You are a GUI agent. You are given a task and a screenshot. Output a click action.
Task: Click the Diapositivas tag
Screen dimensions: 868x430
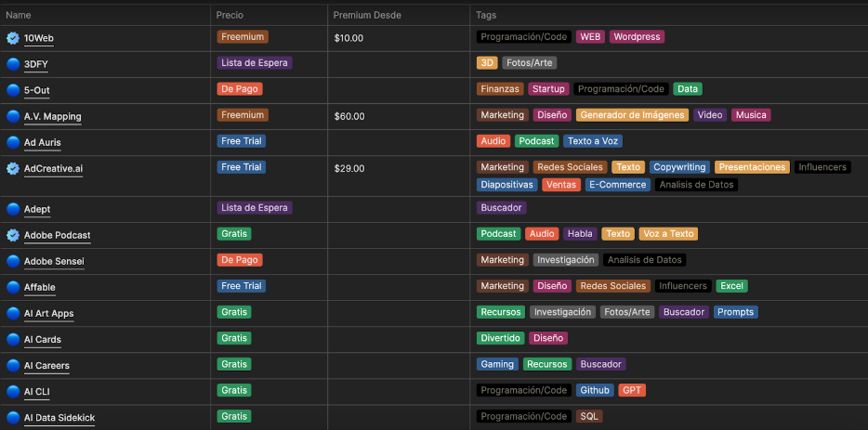pyautogui.click(x=507, y=185)
